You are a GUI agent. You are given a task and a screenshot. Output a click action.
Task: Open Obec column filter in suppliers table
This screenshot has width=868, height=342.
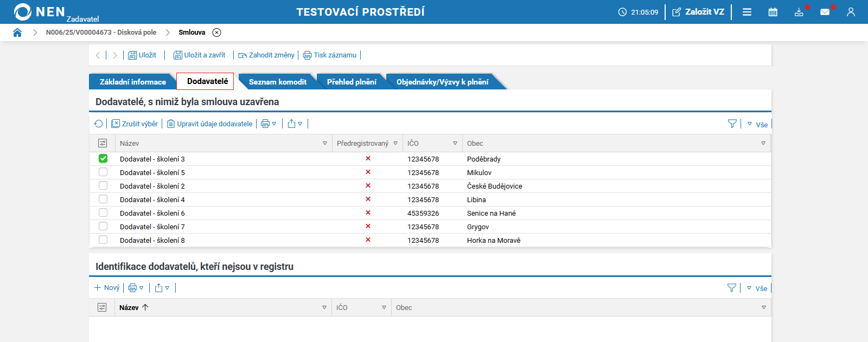[763, 144]
